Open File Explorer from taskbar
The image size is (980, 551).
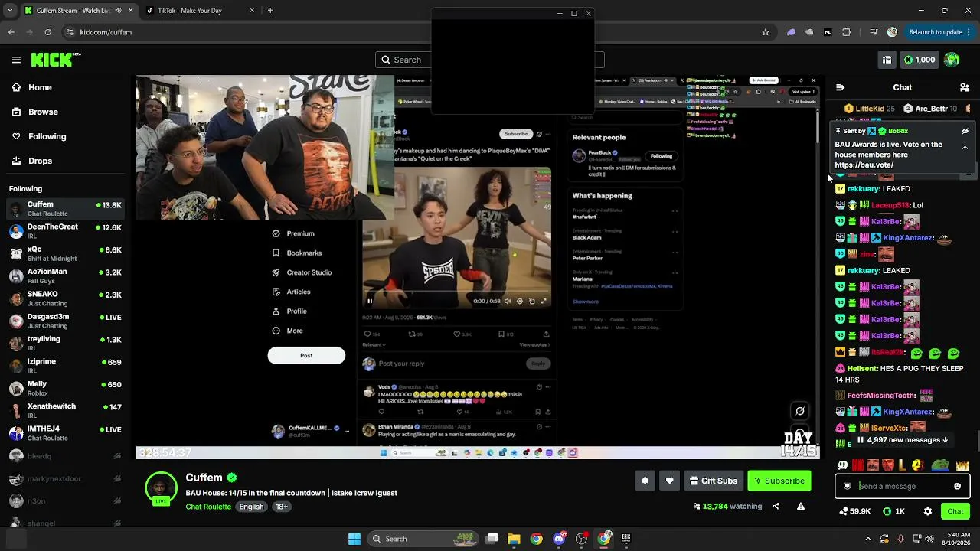(514, 539)
